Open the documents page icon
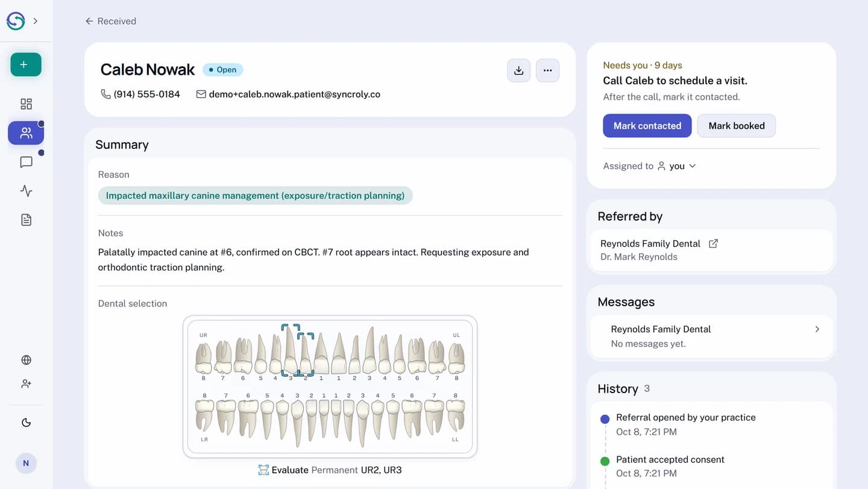This screenshot has height=489, width=868. tap(26, 219)
